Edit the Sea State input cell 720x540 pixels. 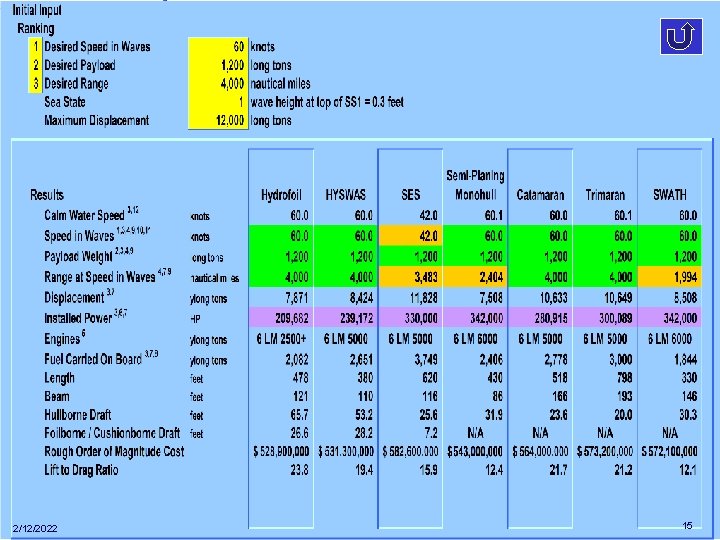[218, 101]
